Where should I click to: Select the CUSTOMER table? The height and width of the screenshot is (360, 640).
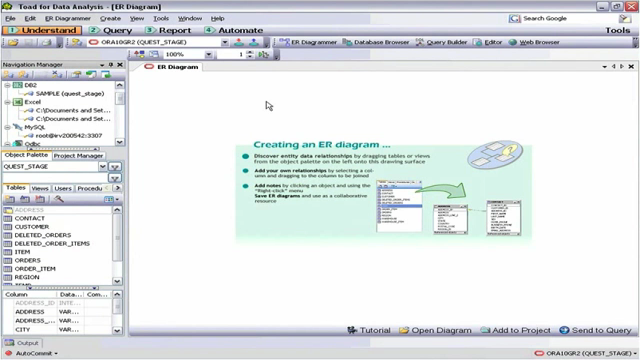click(x=32, y=227)
